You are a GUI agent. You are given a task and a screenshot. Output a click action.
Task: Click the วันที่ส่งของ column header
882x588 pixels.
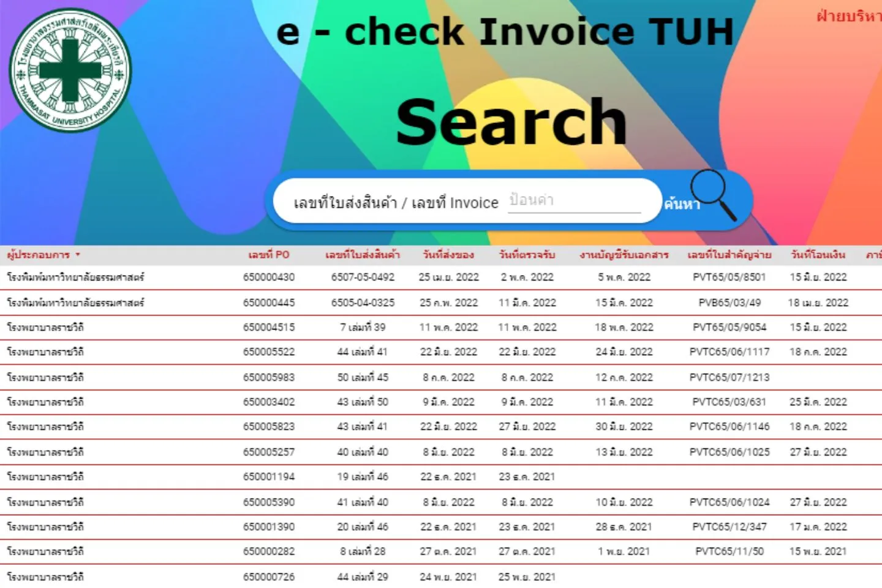pyautogui.click(x=448, y=255)
